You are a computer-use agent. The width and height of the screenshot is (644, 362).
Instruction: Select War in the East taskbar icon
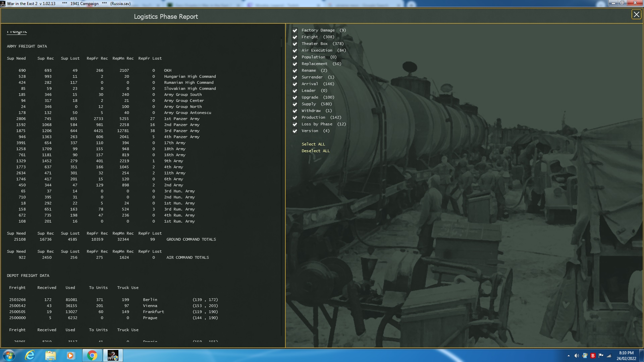tap(113, 355)
